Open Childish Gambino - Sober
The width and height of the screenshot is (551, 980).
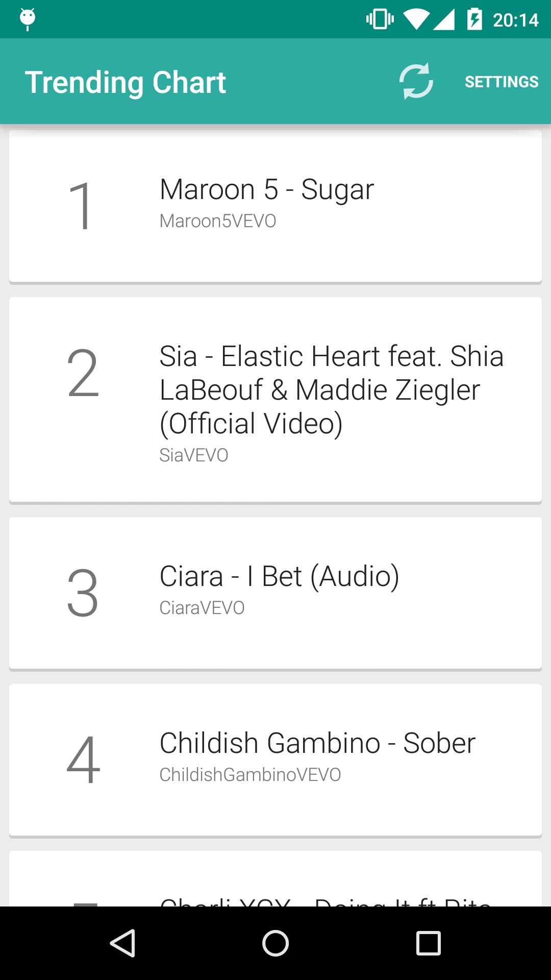(275, 759)
